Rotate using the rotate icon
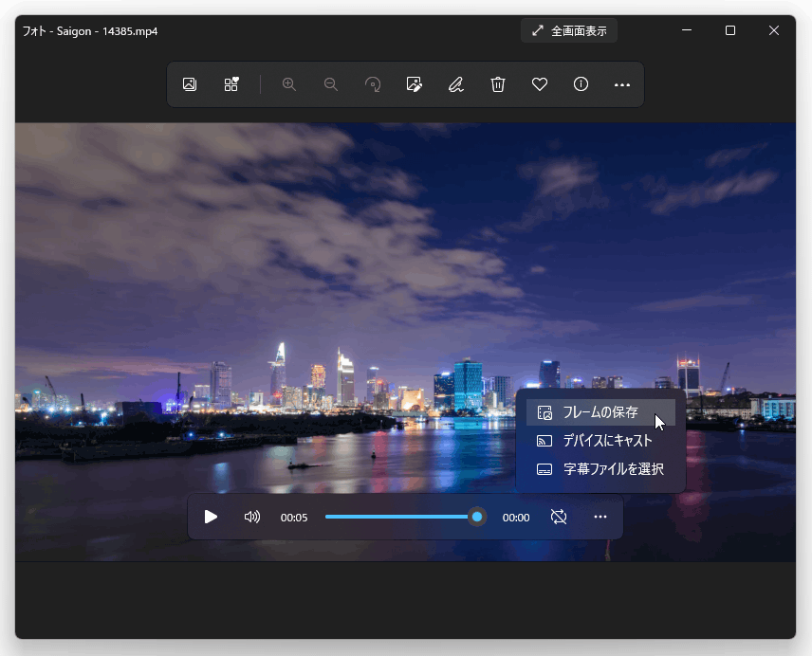Image resolution: width=812 pixels, height=656 pixels. click(x=373, y=84)
